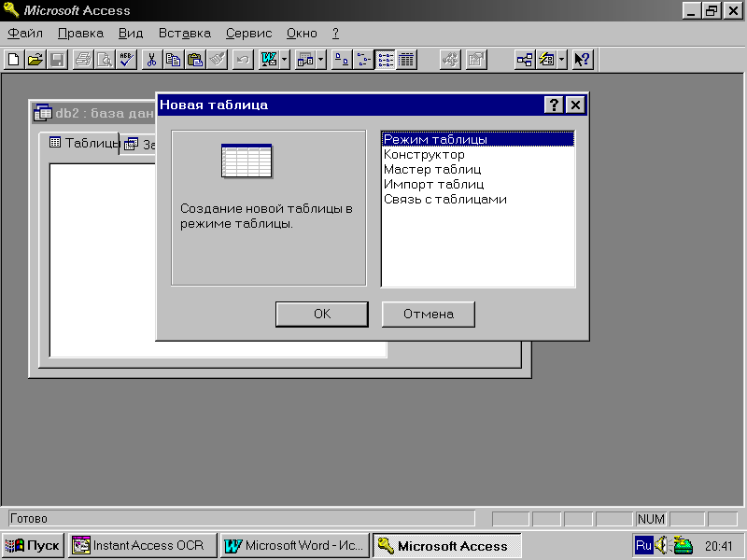Viewport: 747px width, 560px height.
Task: Click the OfficeLinks Word merge icon
Action: (269, 60)
